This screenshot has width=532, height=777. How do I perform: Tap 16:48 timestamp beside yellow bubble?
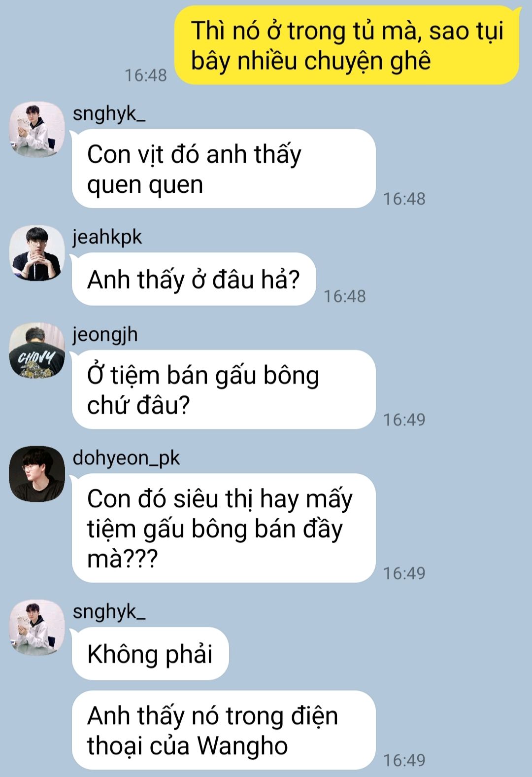pyautogui.click(x=146, y=75)
